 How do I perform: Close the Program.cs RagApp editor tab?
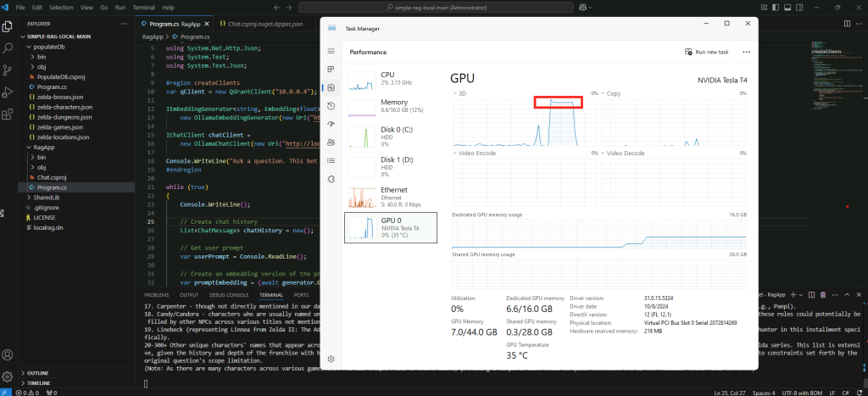pyautogui.click(x=206, y=24)
